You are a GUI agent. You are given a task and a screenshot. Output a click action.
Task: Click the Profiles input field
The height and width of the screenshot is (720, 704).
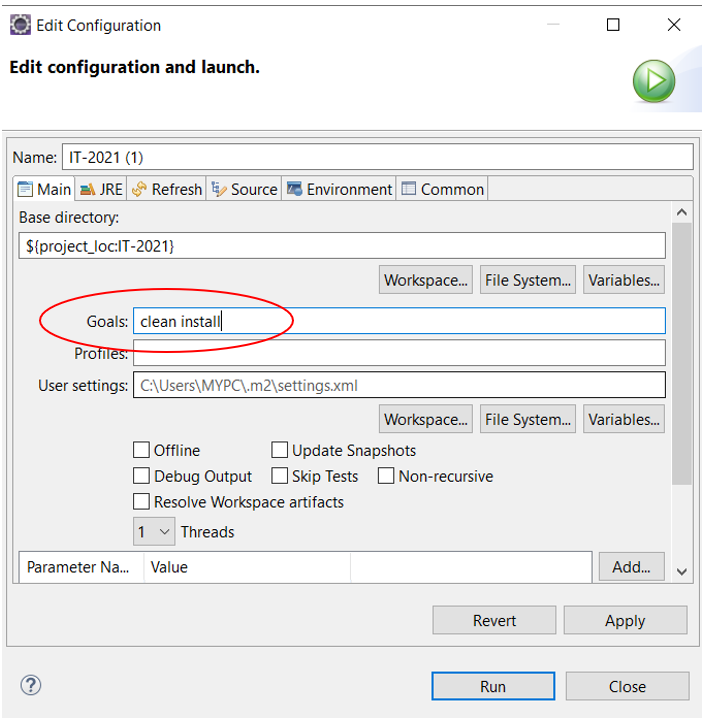(399, 353)
